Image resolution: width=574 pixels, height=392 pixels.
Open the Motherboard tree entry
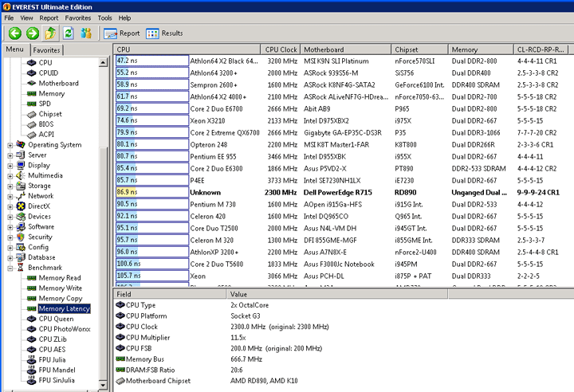(x=58, y=83)
